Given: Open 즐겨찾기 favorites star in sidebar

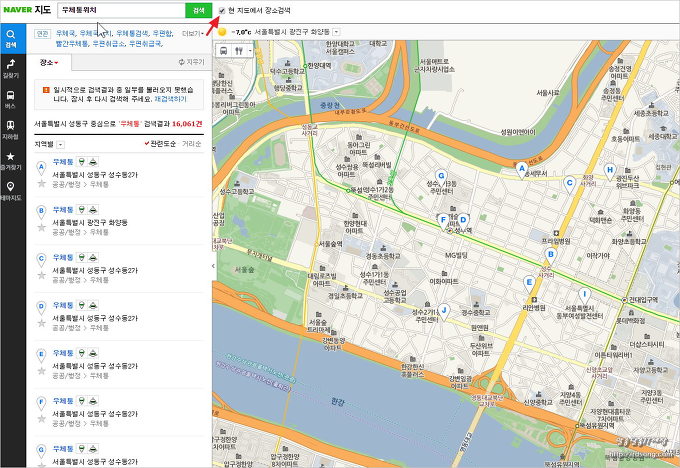Looking at the screenshot, I should coord(11,158).
